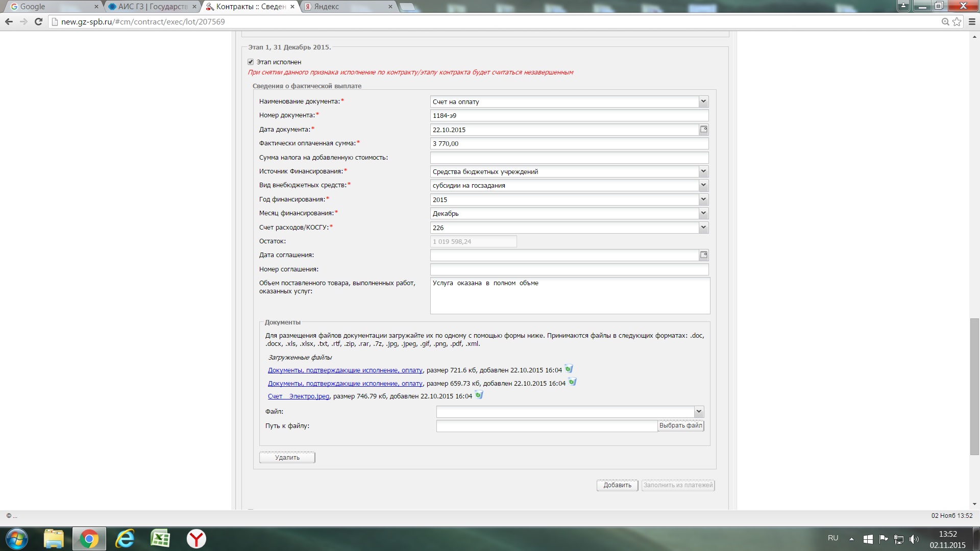Open the Файл dropdown list
980x551 pixels.
pos(698,412)
